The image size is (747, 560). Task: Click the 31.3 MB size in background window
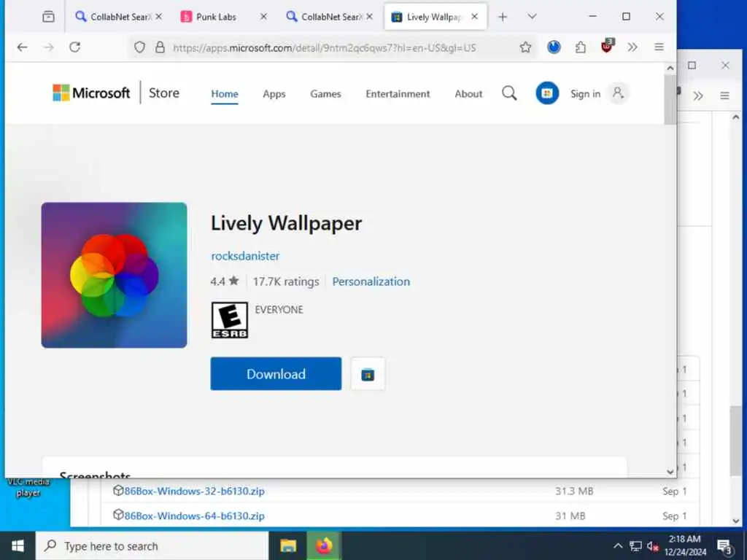point(574,491)
